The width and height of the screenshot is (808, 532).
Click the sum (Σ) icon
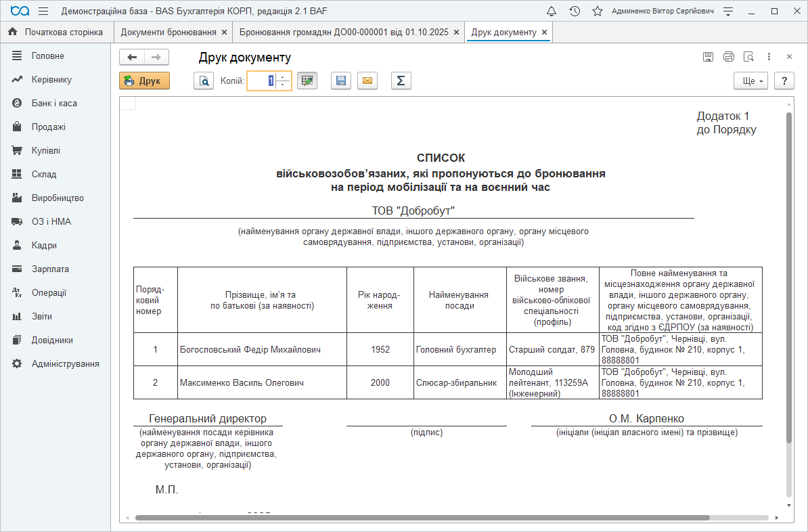401,81
